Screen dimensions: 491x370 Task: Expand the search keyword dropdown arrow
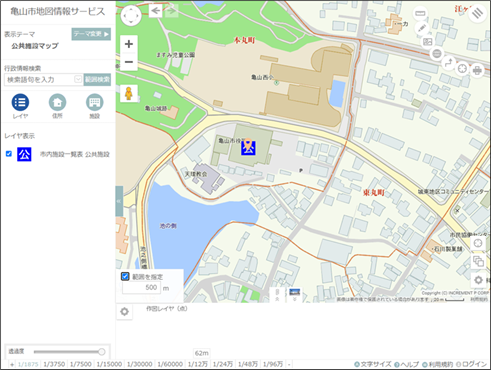[x=78, y=79]
